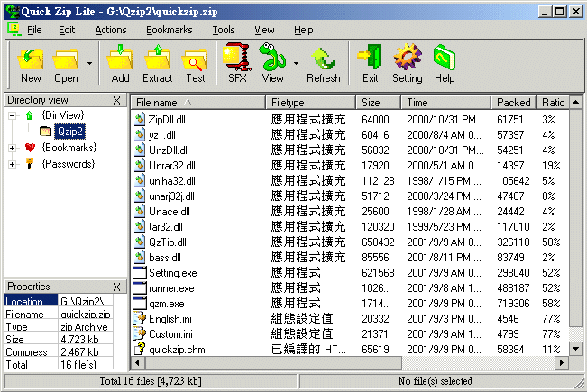Click the New archive toolbar icon
The image size is (587, 392).
pyautogui.click(x=31, y=64)
